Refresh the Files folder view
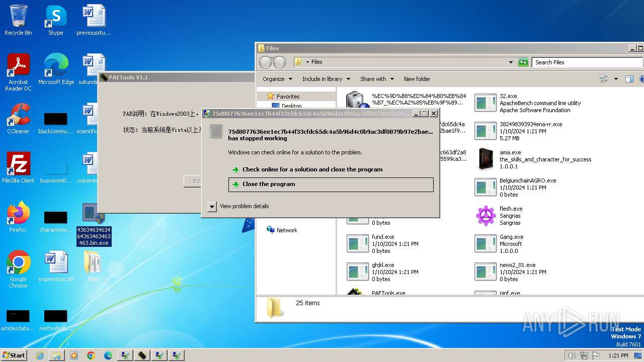 [523, 62]
